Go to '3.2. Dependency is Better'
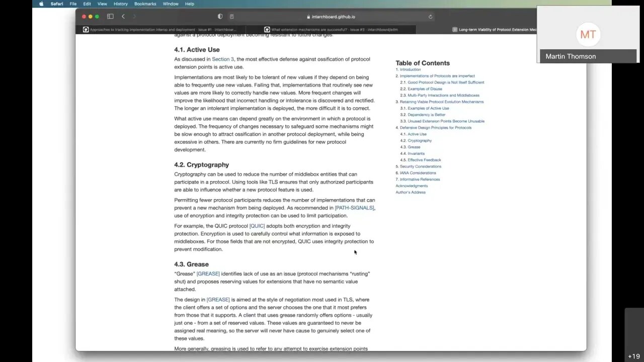644x362 pixels. [423, 115]
